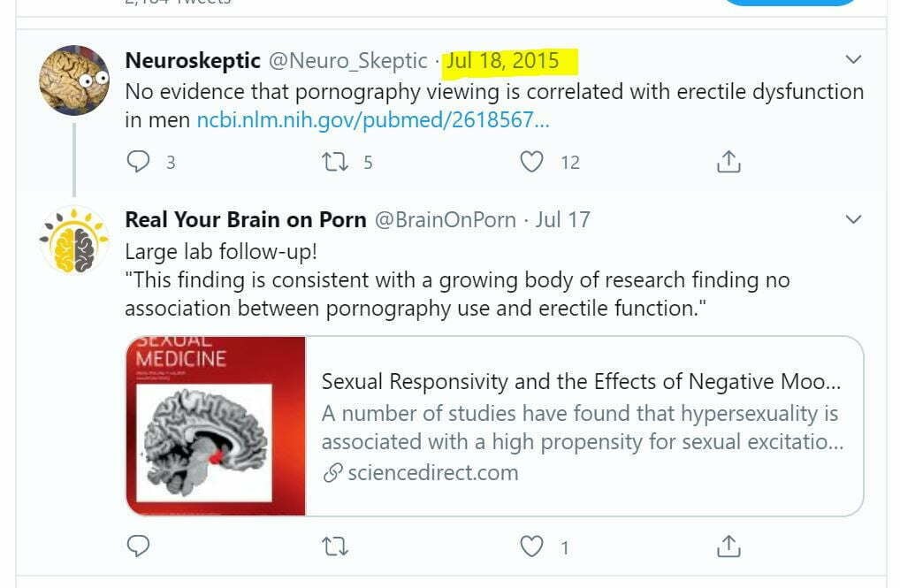Open the Jul 17 tweet timestamp
Screen dimensions: 900x588
click(x=562, y=220)
